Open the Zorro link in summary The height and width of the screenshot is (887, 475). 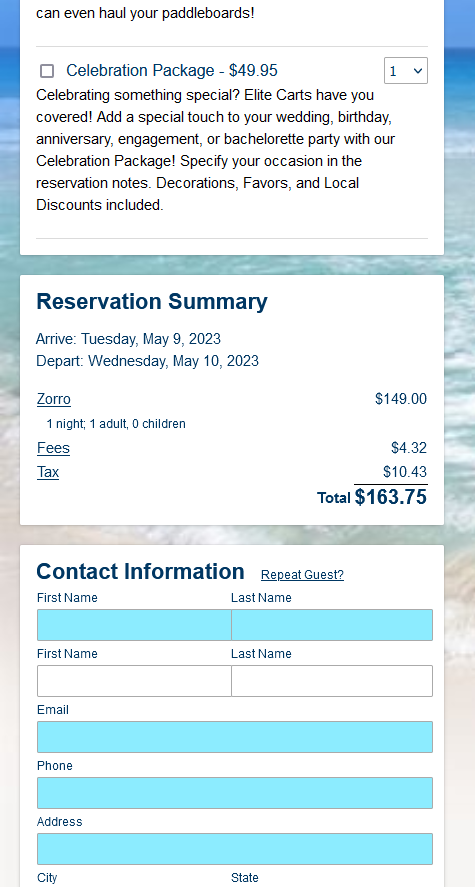point(54,399)
